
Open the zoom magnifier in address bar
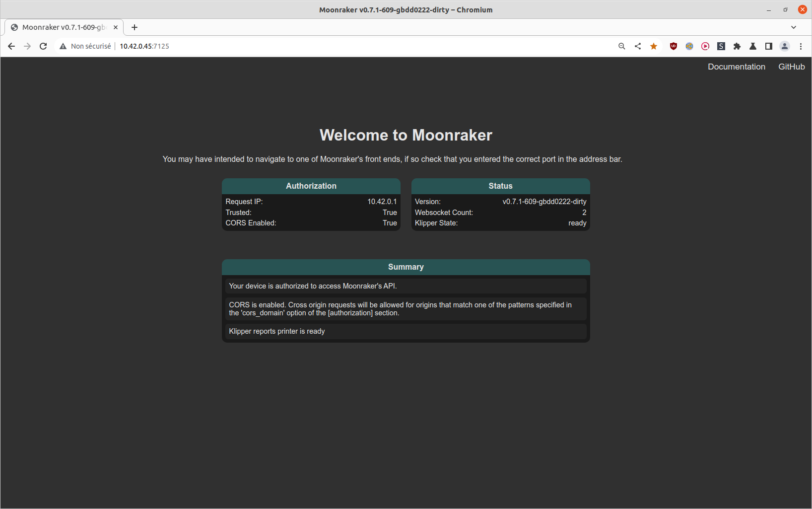pyautogui.click(x=621, y=46)
